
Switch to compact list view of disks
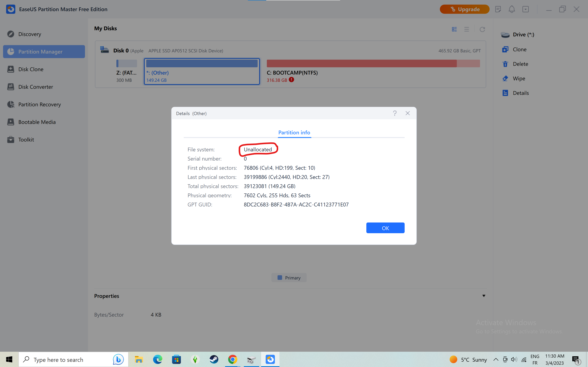click(466, 29)
